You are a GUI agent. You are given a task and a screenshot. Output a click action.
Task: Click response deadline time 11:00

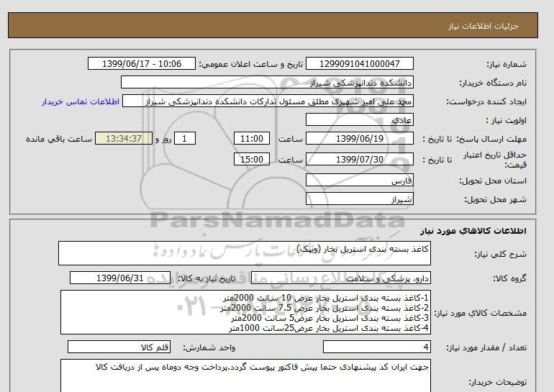252,138
